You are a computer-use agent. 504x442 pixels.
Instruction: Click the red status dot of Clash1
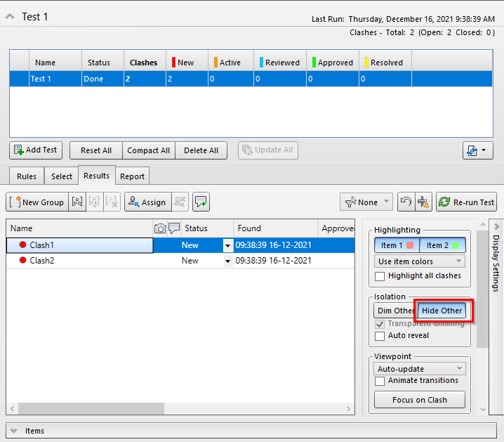22,245
